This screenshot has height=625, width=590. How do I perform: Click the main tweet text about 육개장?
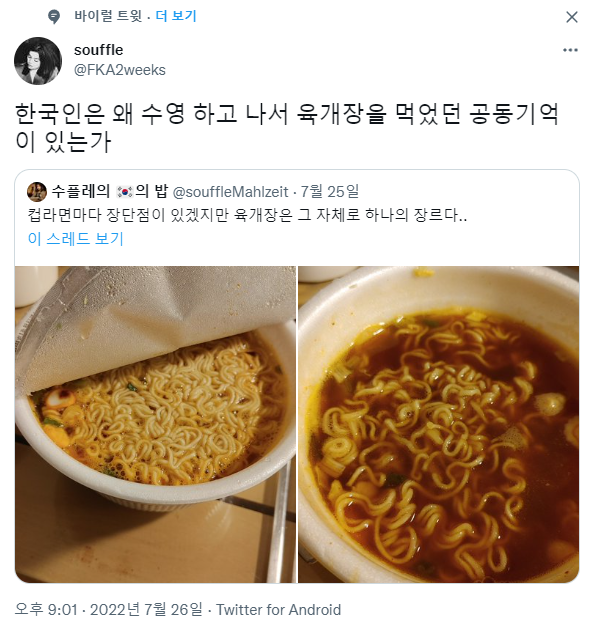[287, 128]
